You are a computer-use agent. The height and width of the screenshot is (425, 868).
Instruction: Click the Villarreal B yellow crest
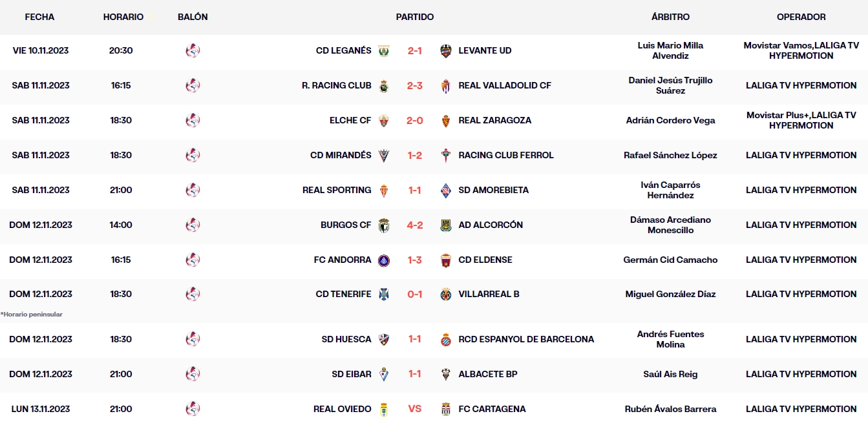[x=446, y=294]
